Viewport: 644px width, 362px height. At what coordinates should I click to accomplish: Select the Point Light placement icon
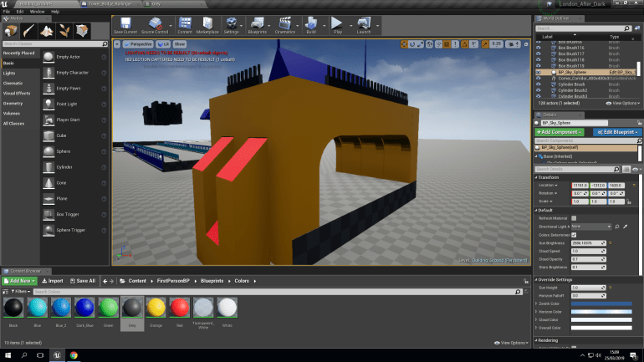click(x=49, y=105)
